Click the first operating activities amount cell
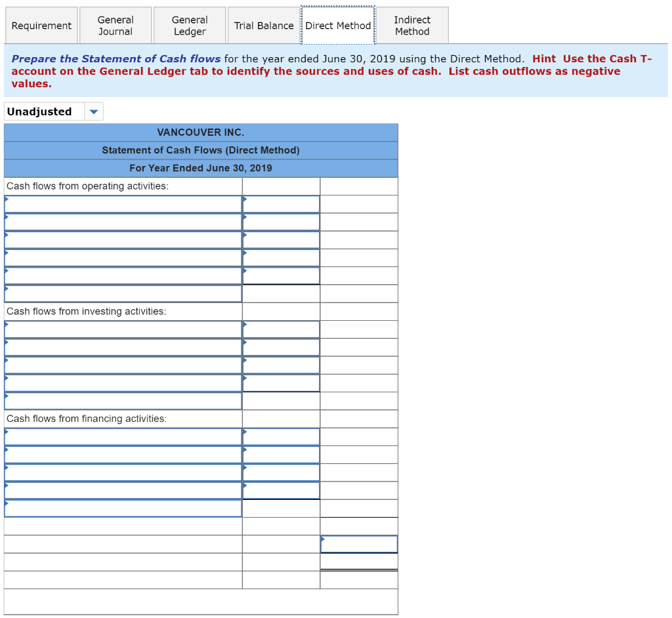Image resolution: width=672 pixels, height=618 pixels. click(281, 203)
